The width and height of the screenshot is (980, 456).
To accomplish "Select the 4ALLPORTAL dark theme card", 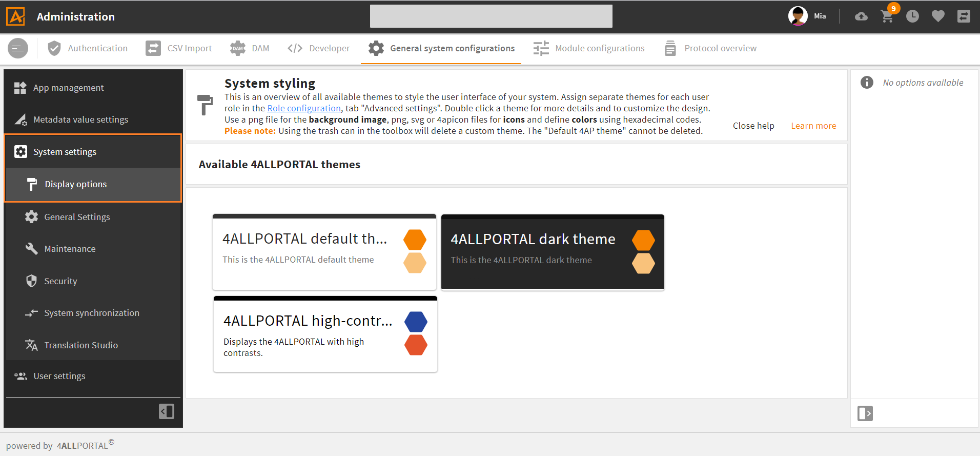I will [553, 252].
